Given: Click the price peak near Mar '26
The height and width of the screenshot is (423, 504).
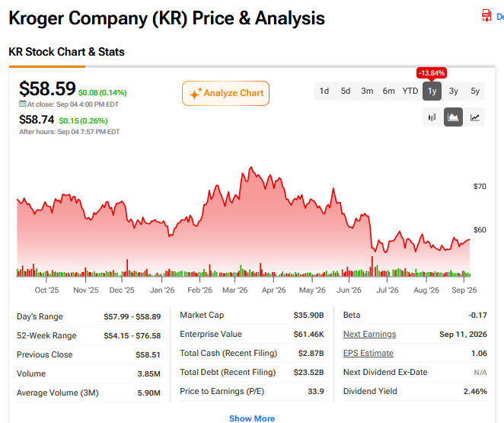Looking at the screenshot, I should [251, 167].
